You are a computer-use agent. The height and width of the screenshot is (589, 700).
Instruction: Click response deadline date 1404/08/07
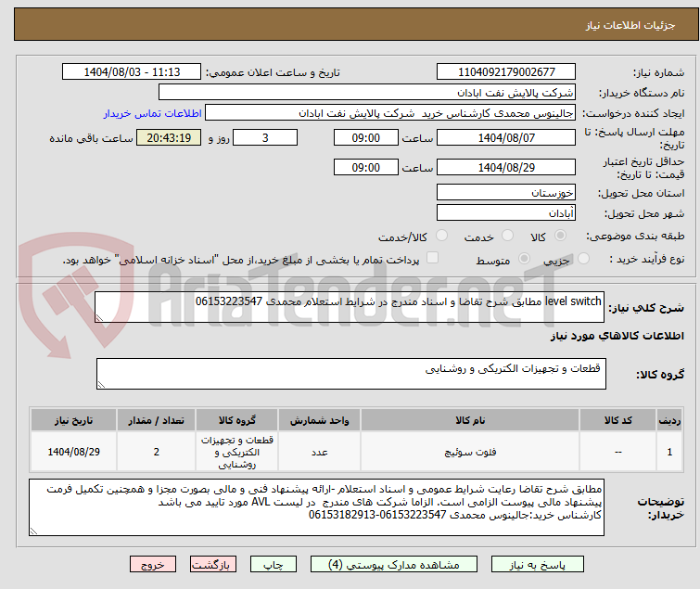coord(506,137)
